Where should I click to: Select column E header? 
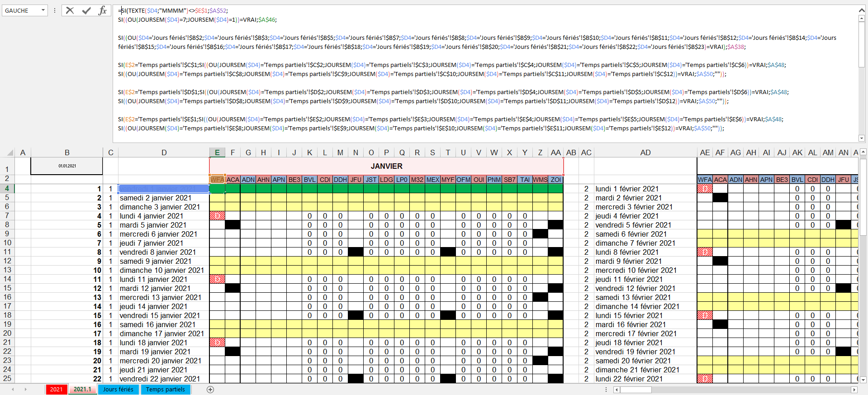click(217, 153)
